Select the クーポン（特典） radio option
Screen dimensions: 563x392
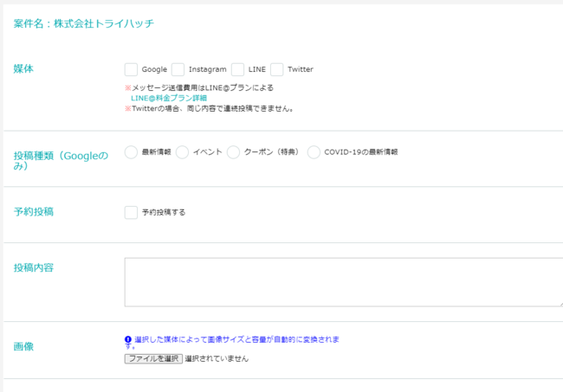(233, 152)
